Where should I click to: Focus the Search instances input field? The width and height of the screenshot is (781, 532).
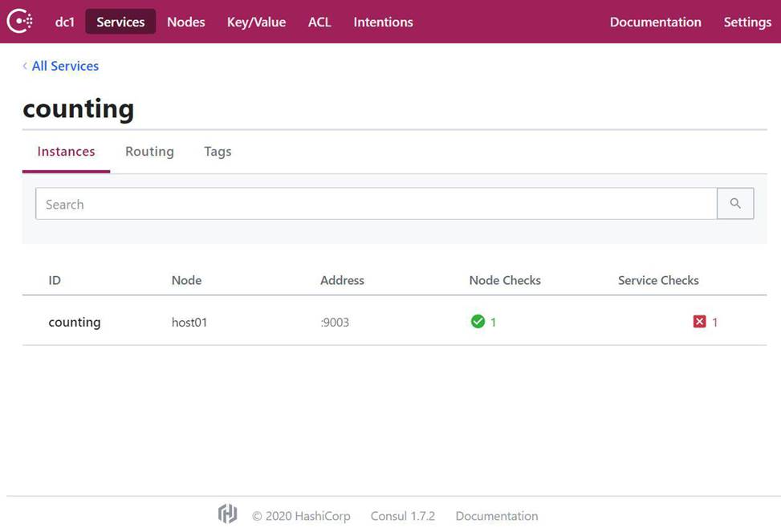click(x=376, y=203)
